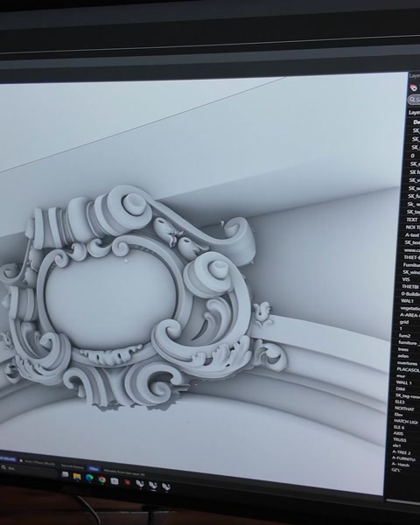Click the Layers panel search field
This screenshot has height=525, width=420.
tap(414, 100)
